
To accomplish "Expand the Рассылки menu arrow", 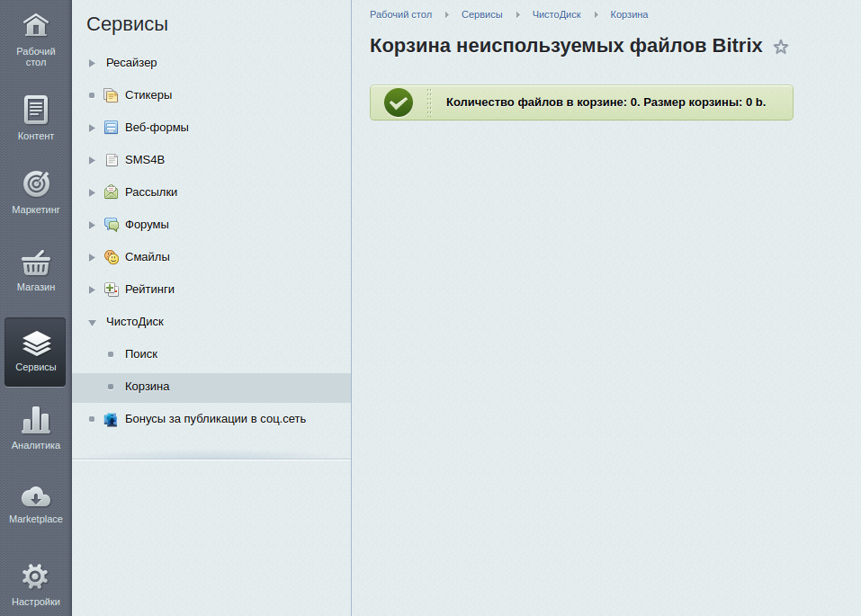I will 90,192.
